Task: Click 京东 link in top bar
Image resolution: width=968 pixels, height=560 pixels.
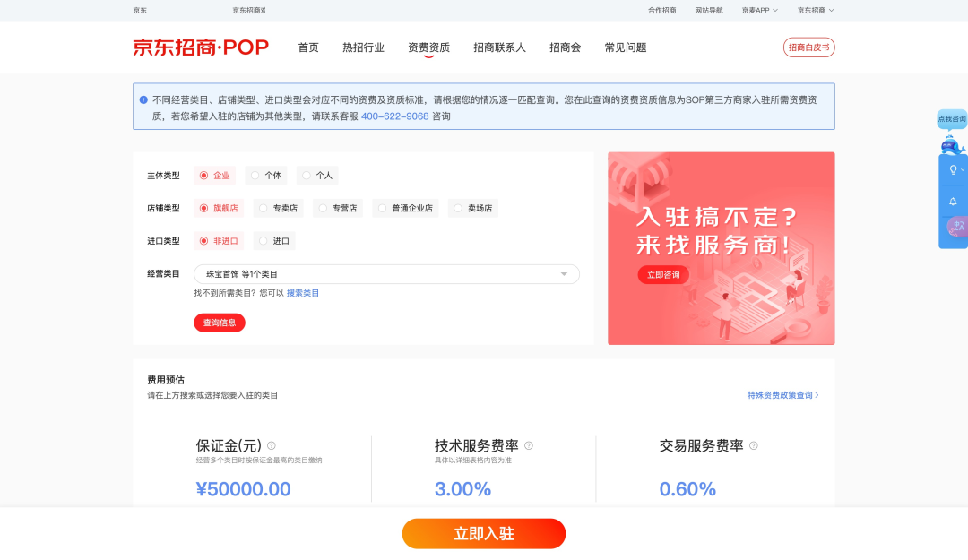Action: [x=140, y=11]
